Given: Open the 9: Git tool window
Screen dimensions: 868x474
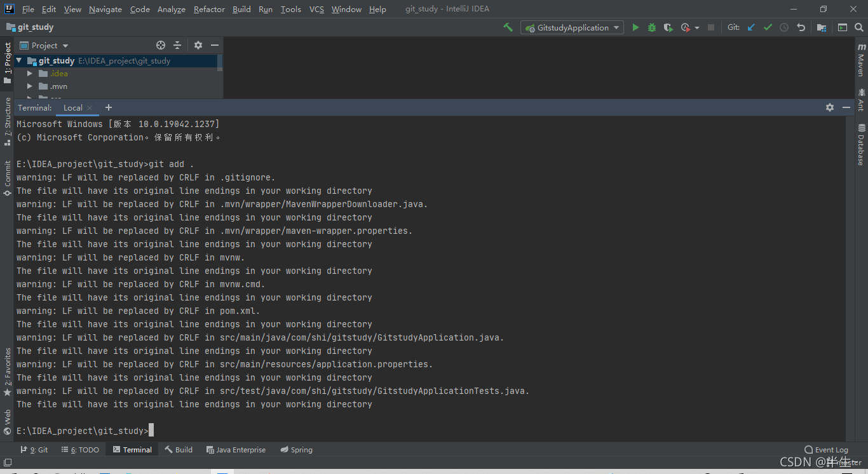Looking at the screenshot, I should 34,449.
